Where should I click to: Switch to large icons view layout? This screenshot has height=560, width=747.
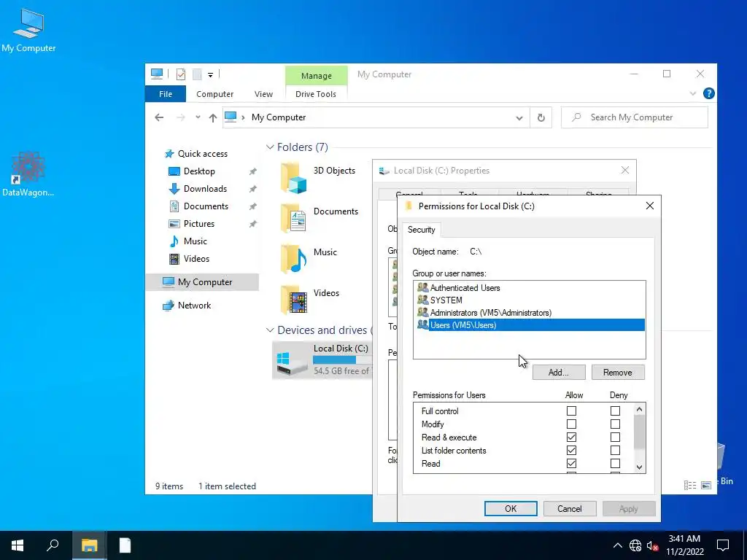point(706,485)
